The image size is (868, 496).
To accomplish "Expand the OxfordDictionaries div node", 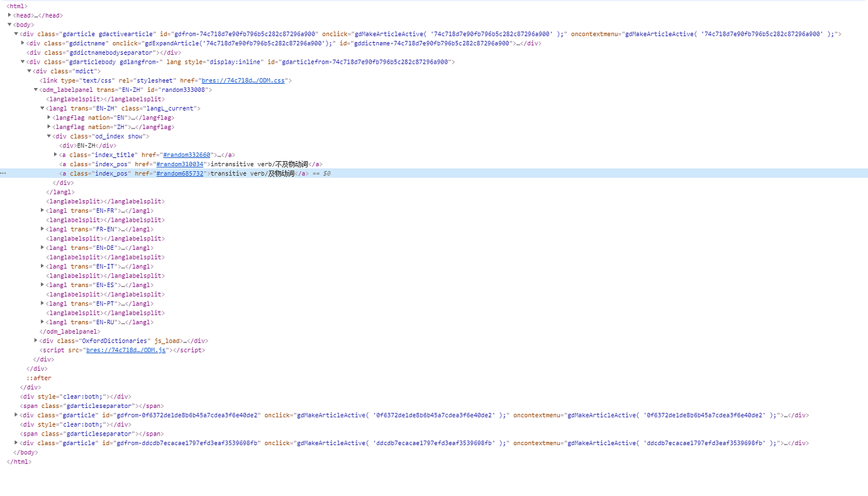I will point(36,341).
